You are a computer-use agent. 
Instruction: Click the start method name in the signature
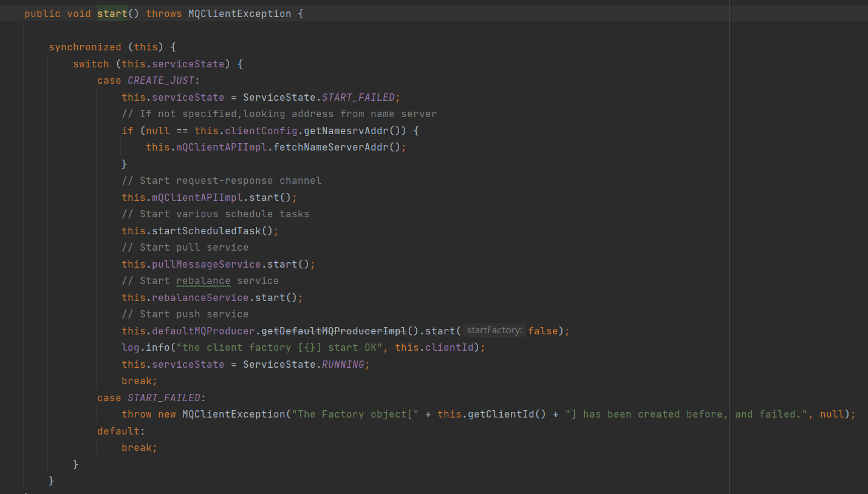click(x=112, y=13)
